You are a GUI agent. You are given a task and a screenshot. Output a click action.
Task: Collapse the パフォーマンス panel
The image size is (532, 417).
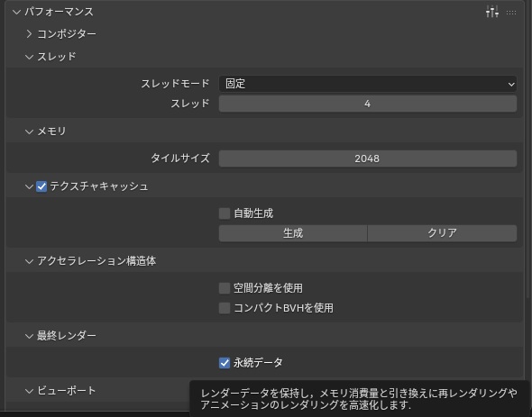coord(16,12)
